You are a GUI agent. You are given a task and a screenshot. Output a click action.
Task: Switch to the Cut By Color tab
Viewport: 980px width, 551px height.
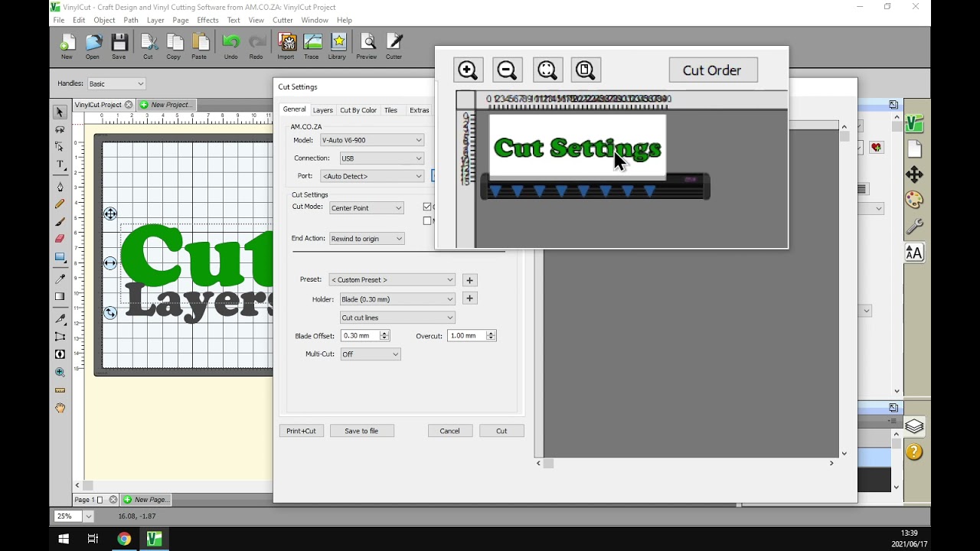(x=358, y=110)
